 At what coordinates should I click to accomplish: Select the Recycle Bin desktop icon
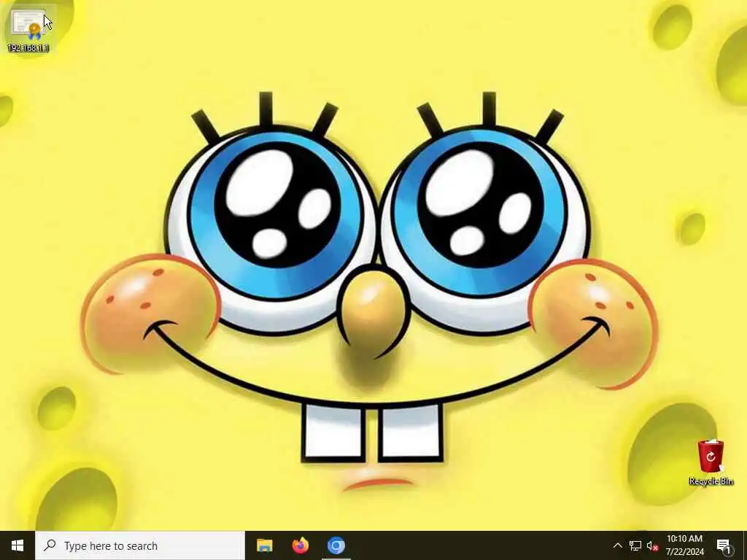click(711, 462)
